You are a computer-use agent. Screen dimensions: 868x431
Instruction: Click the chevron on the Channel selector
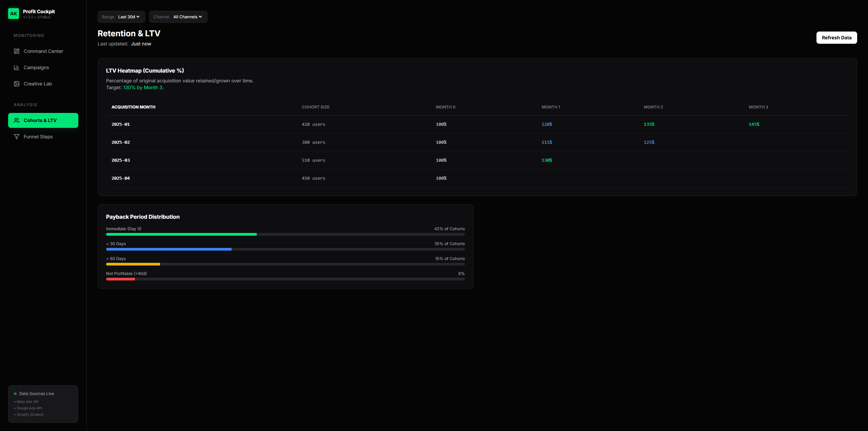[x=200, y=17]
